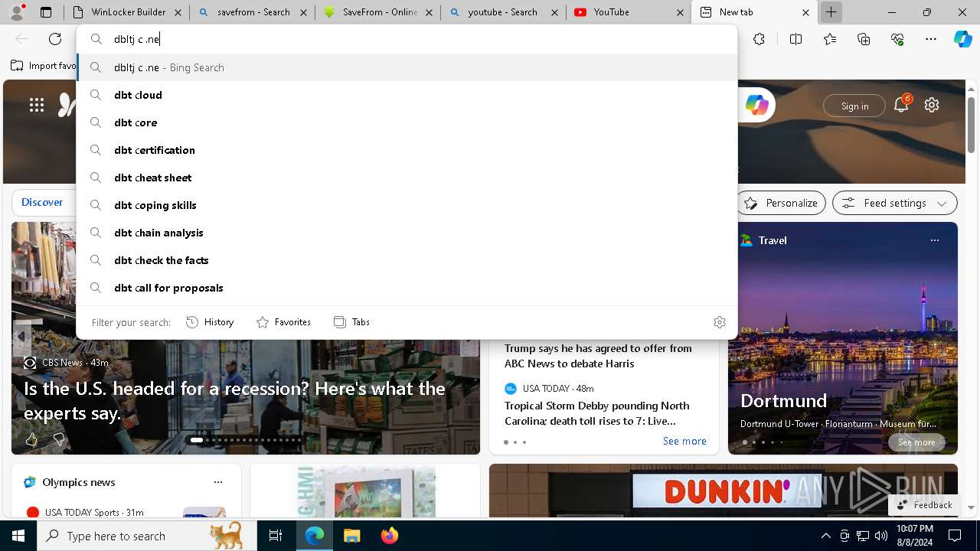The image size is (980, 551).
Task: Select Discover feed tab
Action: point(42,202)
